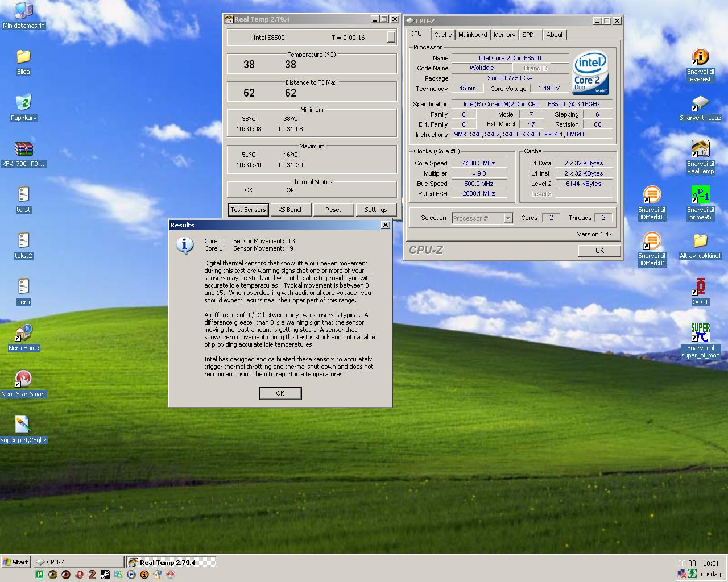Image resolution: width=728 pixels, height=582 pixels.
Task: Switch to Real Temp 2.79.4 taskbar button
Action: click(x=171, y=562)
